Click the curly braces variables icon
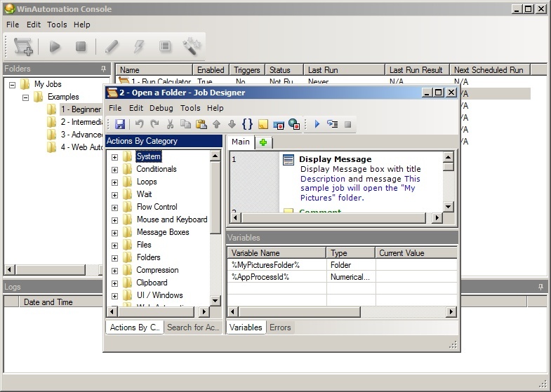This screenshot has height=392, width=551. 247,124
